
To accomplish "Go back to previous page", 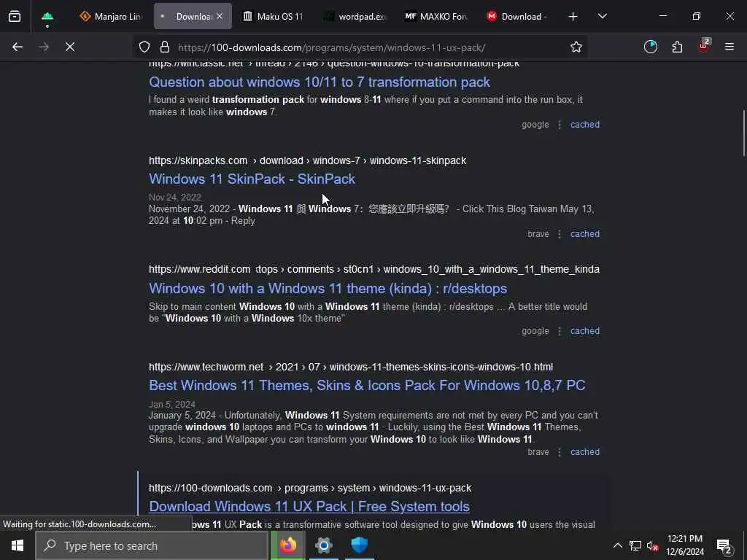I will (18, 47).
